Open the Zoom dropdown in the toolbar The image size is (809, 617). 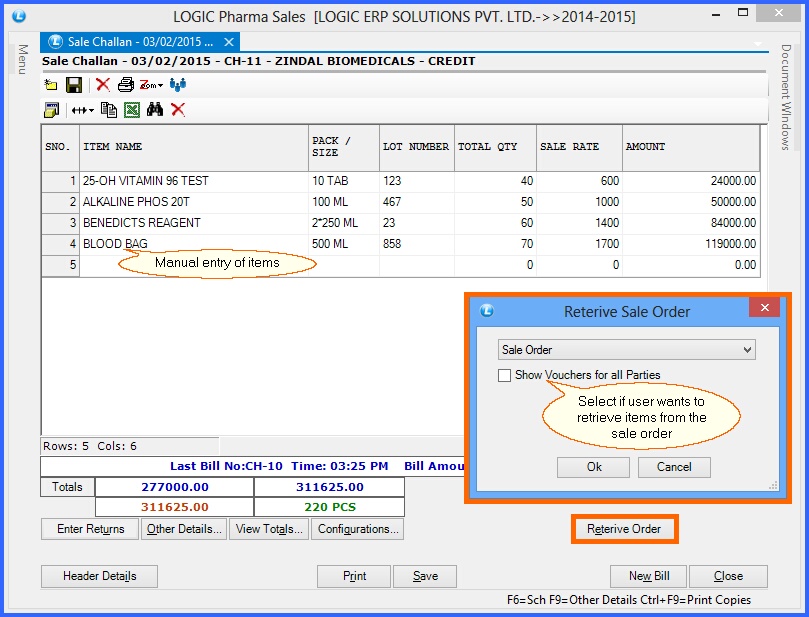click(151, 85)
